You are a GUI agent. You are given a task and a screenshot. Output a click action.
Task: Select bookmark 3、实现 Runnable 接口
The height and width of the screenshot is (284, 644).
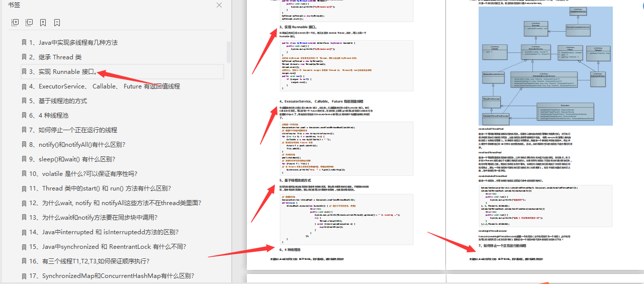(x=122, y=72)
